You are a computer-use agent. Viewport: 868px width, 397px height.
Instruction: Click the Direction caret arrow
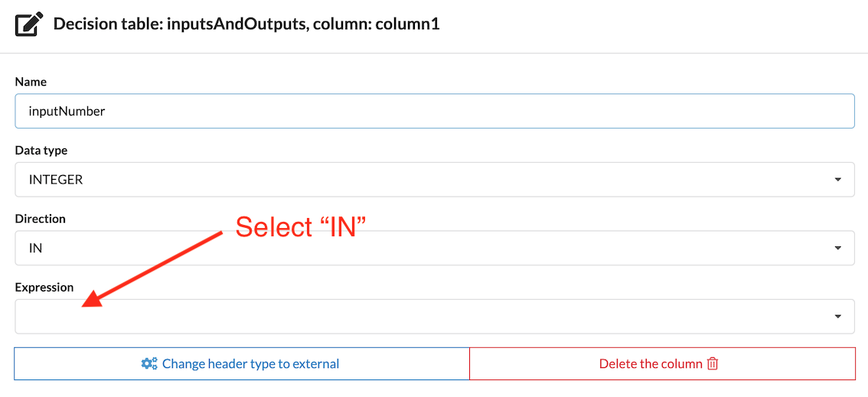tap(838, 249)
